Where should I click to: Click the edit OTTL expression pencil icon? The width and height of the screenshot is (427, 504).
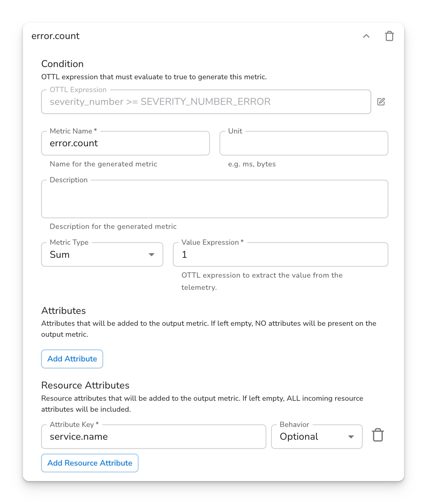tap(381, 102)
